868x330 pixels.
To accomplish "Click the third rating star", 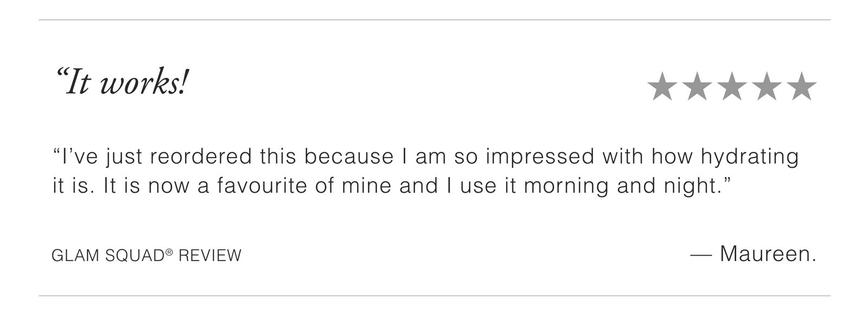I will pos(732,87).
